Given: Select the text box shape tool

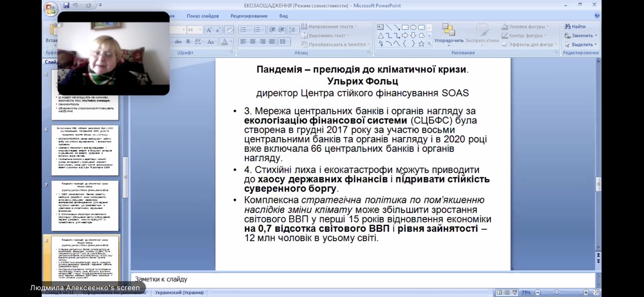Looking at the screenshot, I should click(x=380, y=27).
